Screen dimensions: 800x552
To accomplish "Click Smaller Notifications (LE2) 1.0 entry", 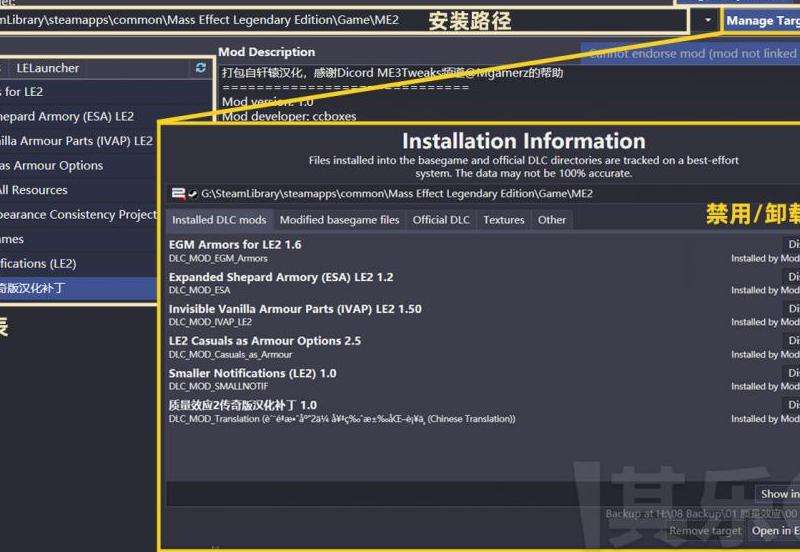I will point(253,373).
